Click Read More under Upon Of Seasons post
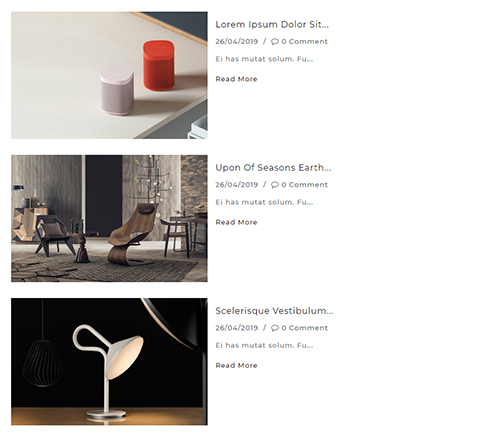This screenshot has width=504, height=437. (x=236, y=222)
